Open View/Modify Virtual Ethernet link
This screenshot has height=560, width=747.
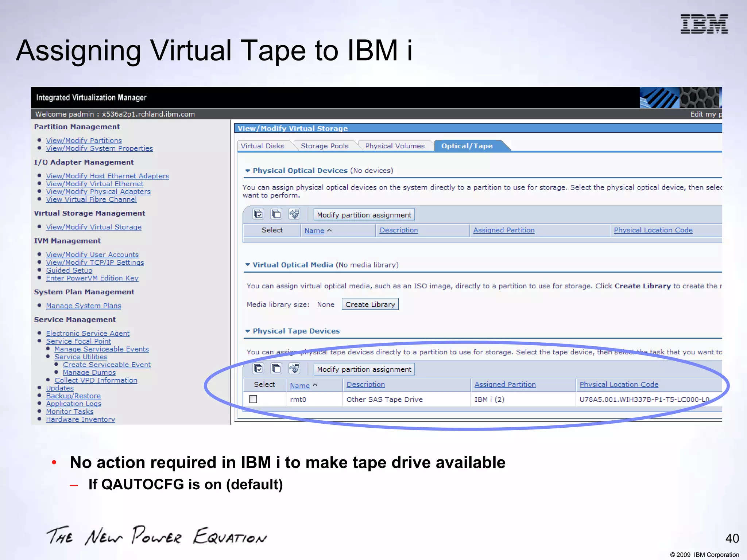coord(94,184)
